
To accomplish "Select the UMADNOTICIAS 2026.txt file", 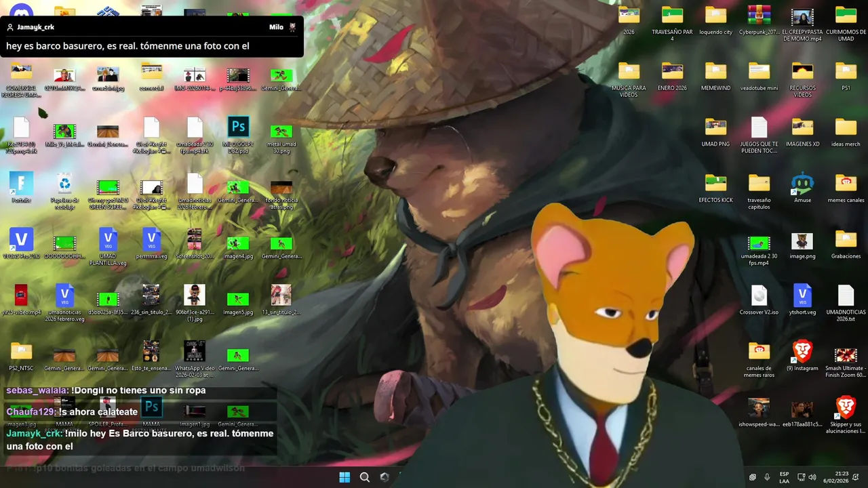I will pyautogui.click(x=846, y=304).
